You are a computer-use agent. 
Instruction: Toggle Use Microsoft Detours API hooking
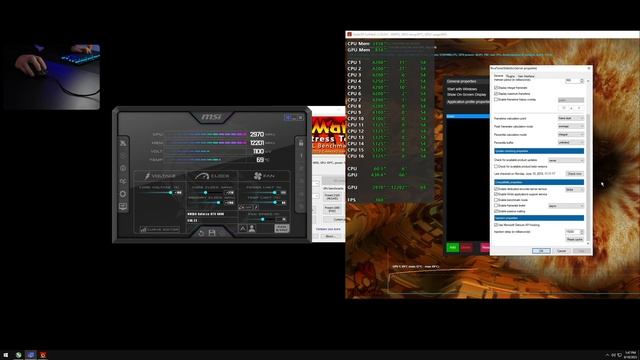pyautogui.click(x=496, y=225)
